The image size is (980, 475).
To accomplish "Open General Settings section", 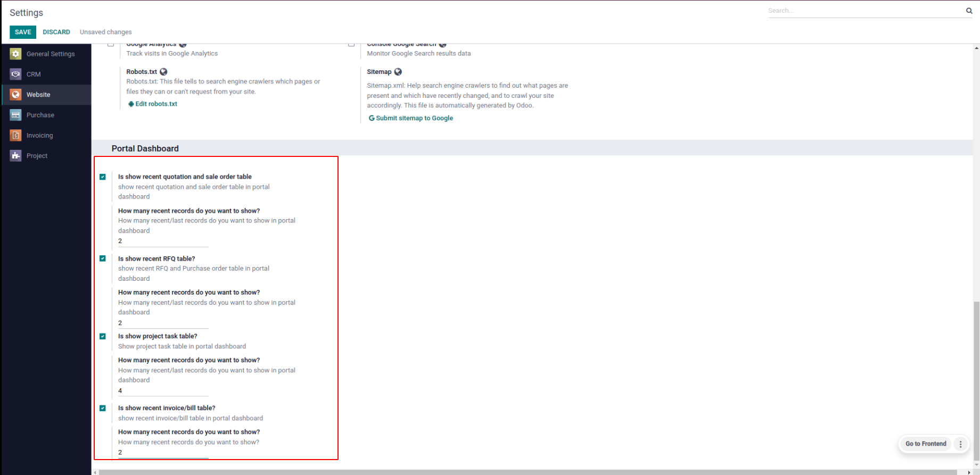I will pos(46,54).
